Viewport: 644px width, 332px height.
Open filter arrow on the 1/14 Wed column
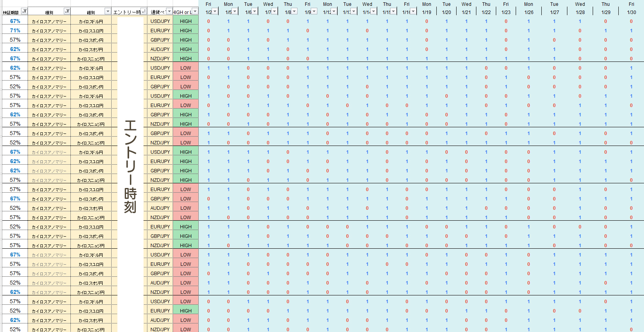(x=374, y=11)
